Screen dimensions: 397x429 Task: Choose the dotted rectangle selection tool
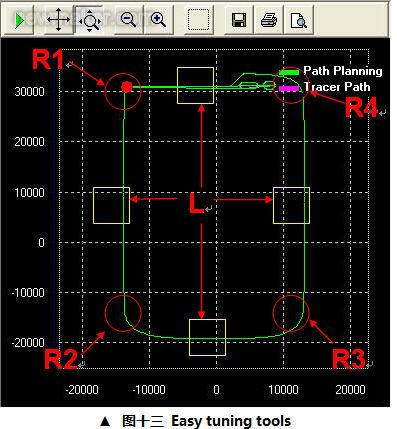click(x=198, y=20)
